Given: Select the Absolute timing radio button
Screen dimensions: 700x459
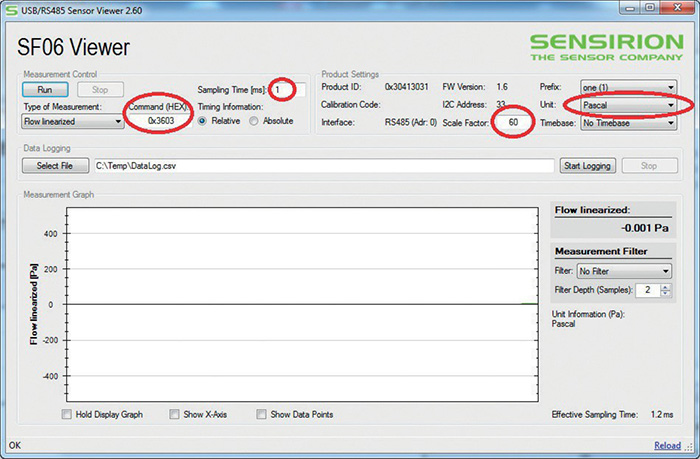Looking at the screenshot, I should 254,121.
